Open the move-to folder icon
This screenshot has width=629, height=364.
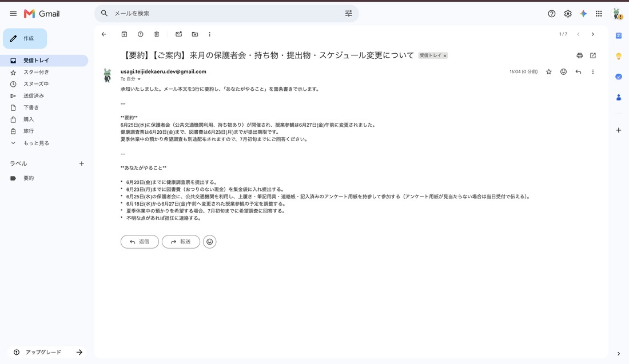[x=195, y=34]
